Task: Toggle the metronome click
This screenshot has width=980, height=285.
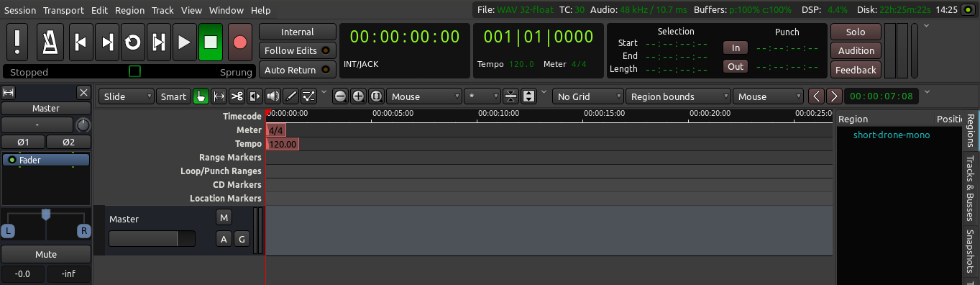Action: point(50,42)
